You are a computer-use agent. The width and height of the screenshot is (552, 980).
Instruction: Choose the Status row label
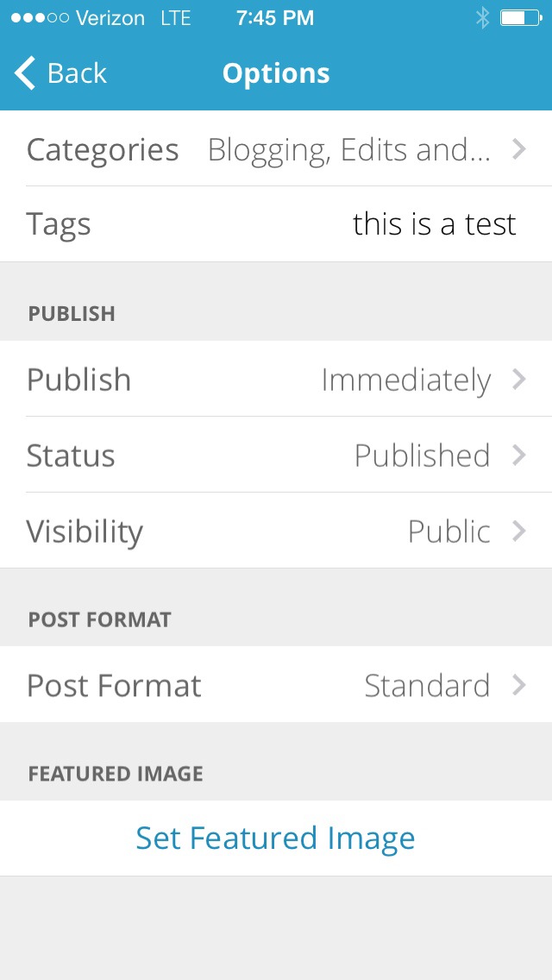tap(71, 455)
